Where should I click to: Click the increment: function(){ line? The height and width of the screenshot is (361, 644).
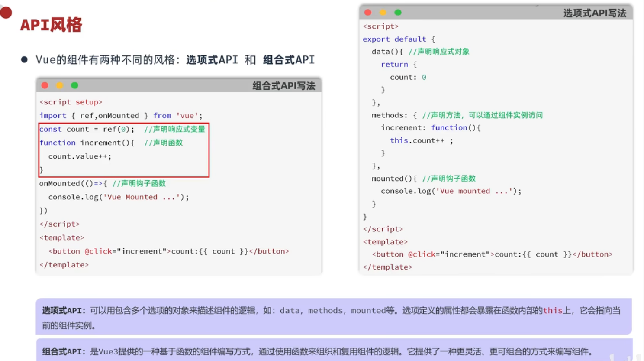pyautogui.click(x=431, y=128)
